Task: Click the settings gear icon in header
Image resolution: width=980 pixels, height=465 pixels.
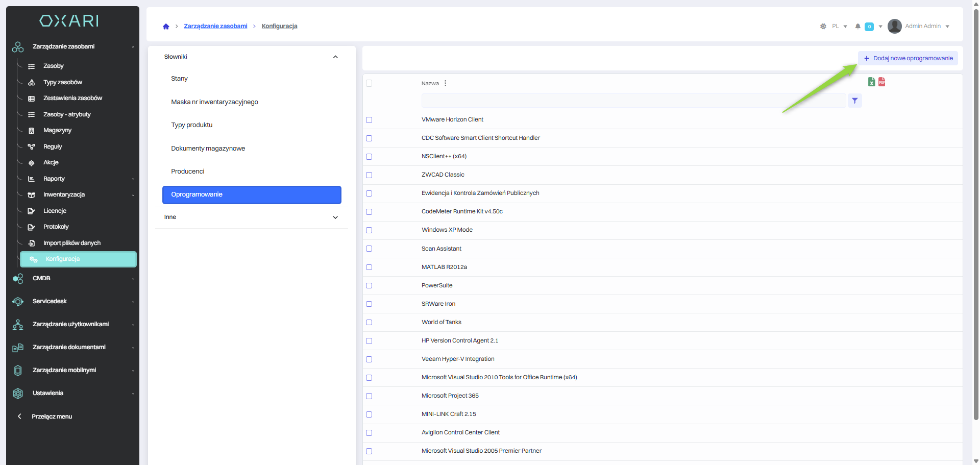Action: [x=823, y=27]
